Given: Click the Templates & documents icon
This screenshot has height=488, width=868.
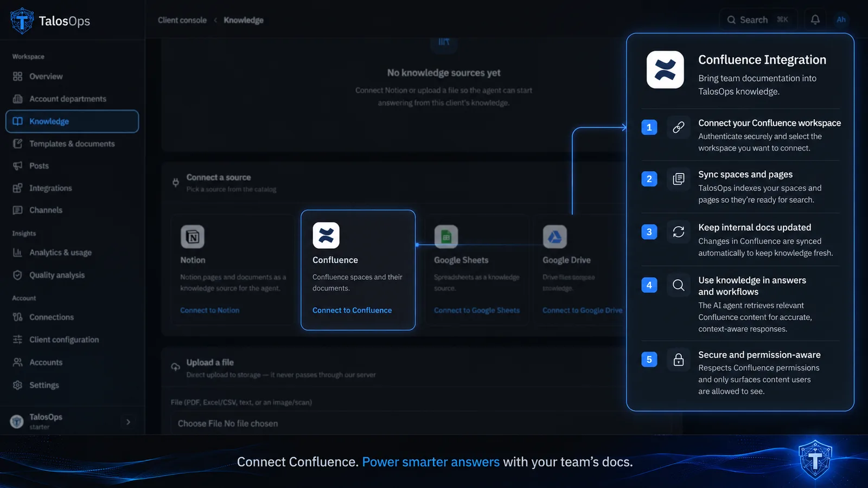Looking at the screenshot, I should (18, 144).
